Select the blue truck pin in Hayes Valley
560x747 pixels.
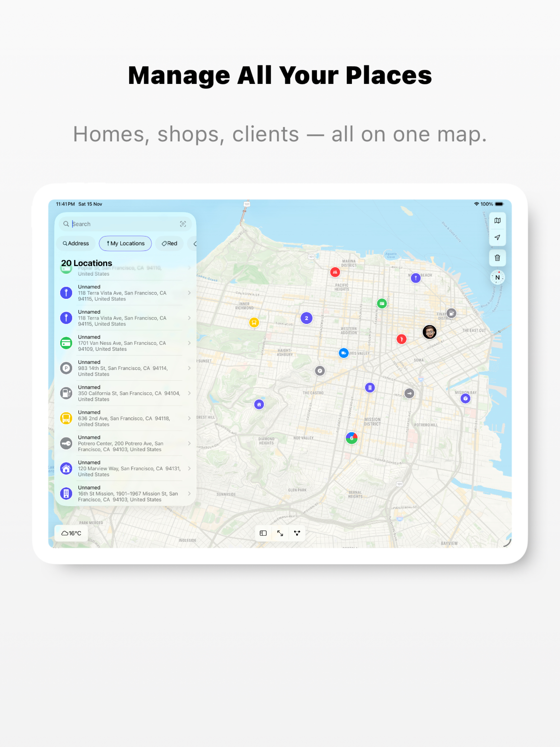343,353
